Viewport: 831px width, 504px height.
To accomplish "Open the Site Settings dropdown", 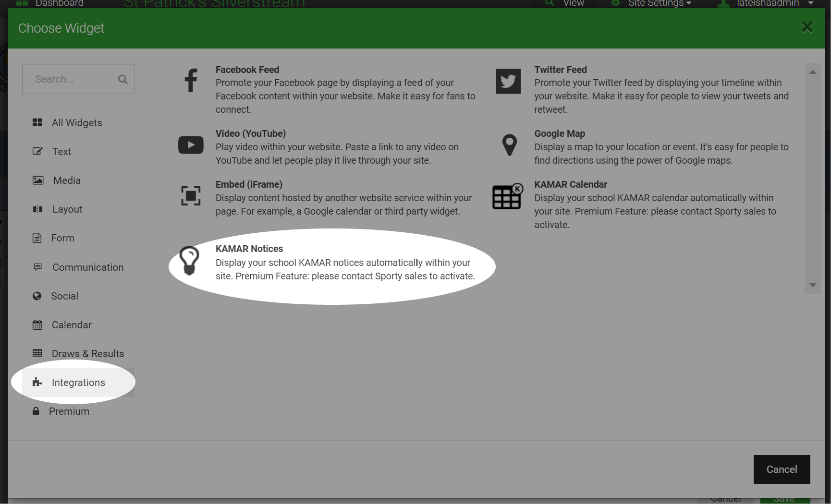I will pos(651,3).
